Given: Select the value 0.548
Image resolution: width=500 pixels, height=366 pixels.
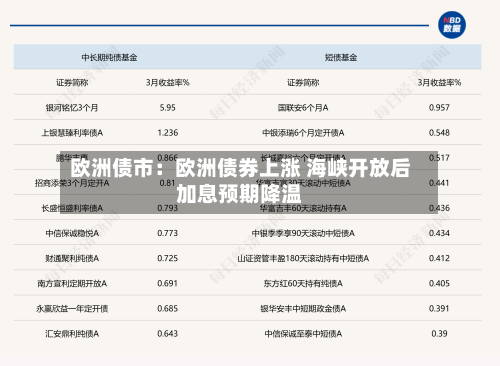Looking at the screenshot, I should pyautogui.click(x=439, y=133).
